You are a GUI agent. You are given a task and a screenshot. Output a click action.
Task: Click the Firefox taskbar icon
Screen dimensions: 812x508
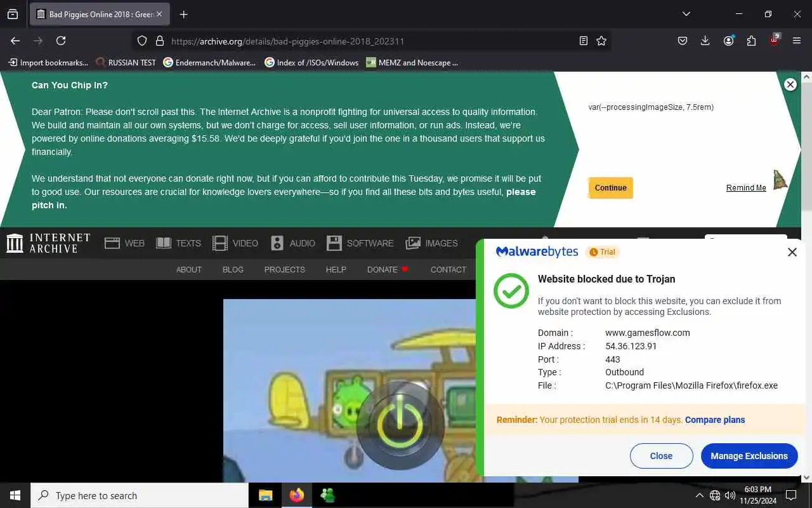click(x=297, y=495)
